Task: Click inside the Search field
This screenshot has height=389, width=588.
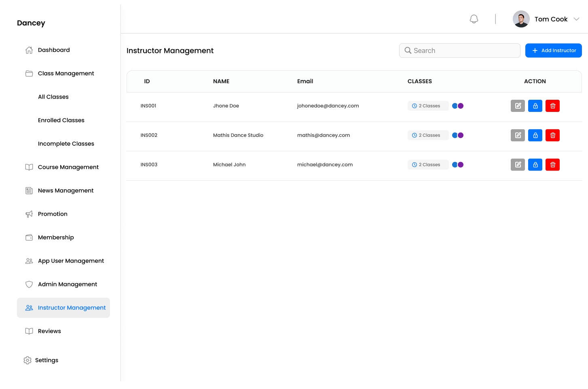Action: click(x=459, y=50)
